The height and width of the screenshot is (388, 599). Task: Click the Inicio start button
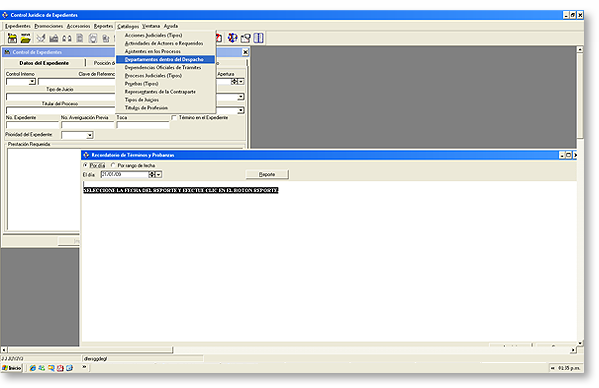12,368
